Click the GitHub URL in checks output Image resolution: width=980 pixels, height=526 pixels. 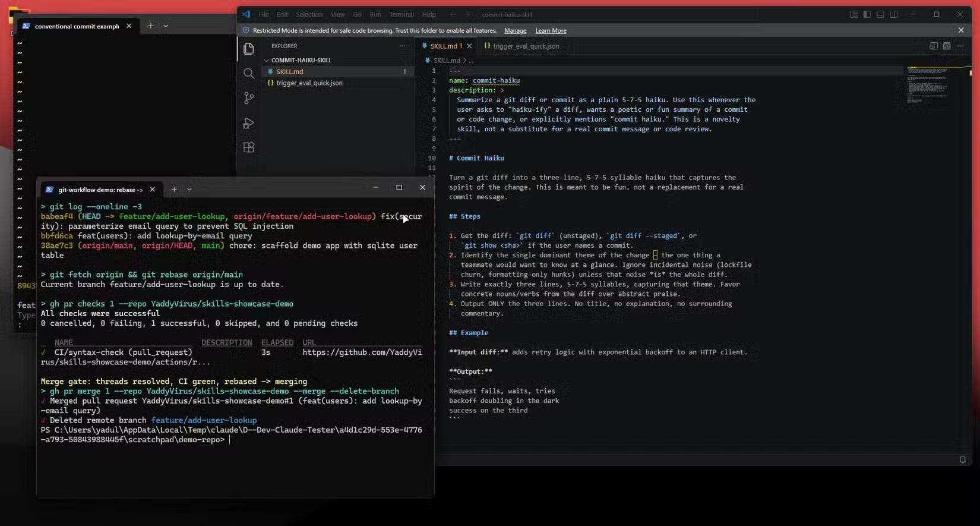pyautogui.click(x=362, y=352)
